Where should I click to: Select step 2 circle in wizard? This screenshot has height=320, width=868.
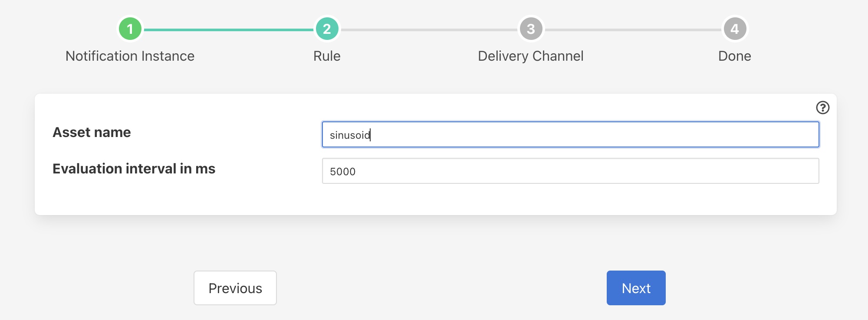(x=327, y=29)
